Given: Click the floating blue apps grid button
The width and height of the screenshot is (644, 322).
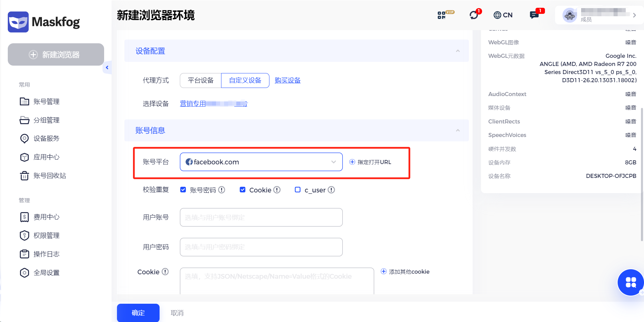Looking at the screenshot, I should 630,282.
